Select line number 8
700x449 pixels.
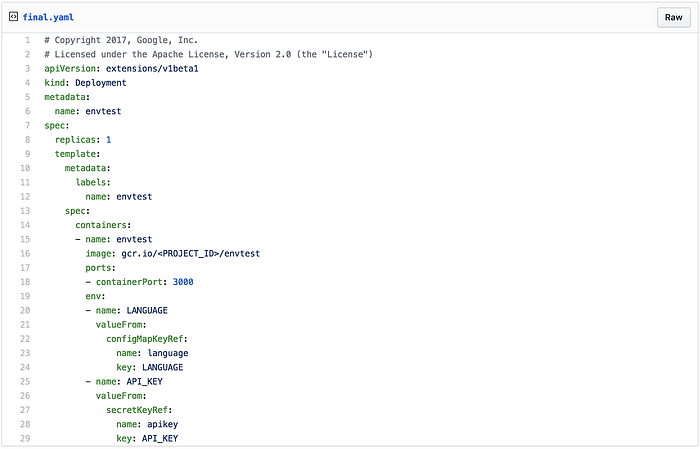click(x=28, y=140)
